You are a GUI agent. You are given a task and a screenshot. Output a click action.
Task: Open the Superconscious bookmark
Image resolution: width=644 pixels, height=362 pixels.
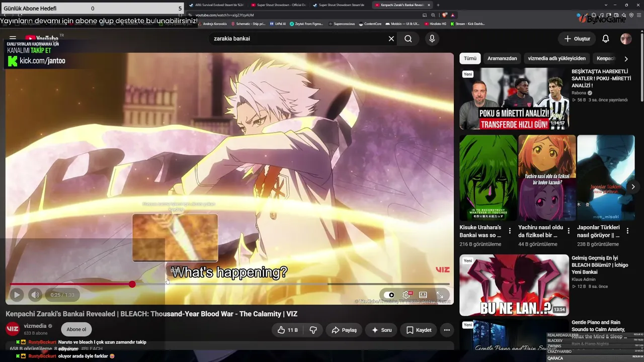coord(342,24)
